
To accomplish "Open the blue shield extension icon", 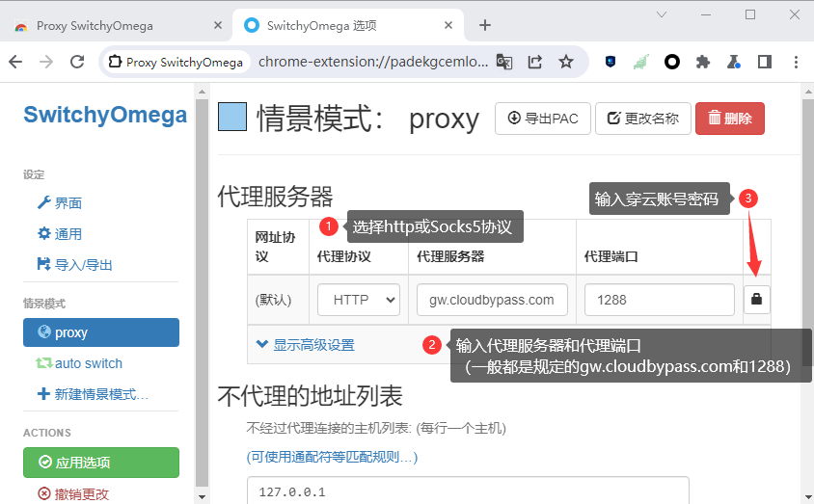I will click(x=610, y=63).
